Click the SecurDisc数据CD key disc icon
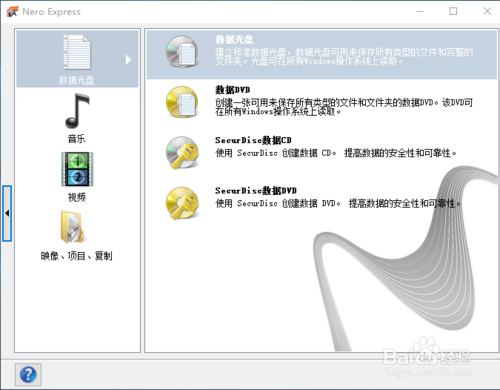The width and height of the screenshot is (500, 390). tap(182, 152)
